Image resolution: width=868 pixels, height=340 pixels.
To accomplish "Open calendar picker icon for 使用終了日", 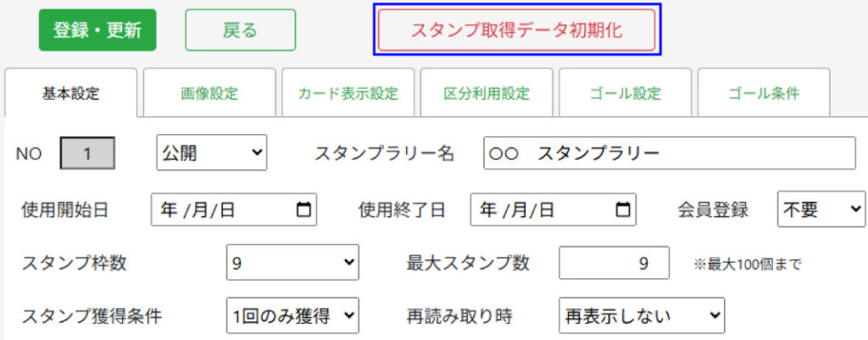I will [623, 209].
